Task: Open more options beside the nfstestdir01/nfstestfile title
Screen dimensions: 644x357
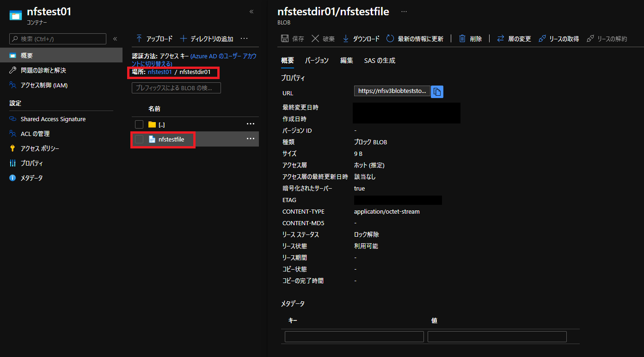Action: point(404,12)
